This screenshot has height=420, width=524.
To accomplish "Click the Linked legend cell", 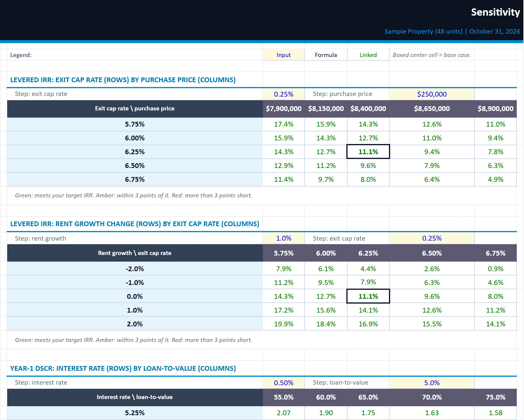I will (x=368, y=55).
